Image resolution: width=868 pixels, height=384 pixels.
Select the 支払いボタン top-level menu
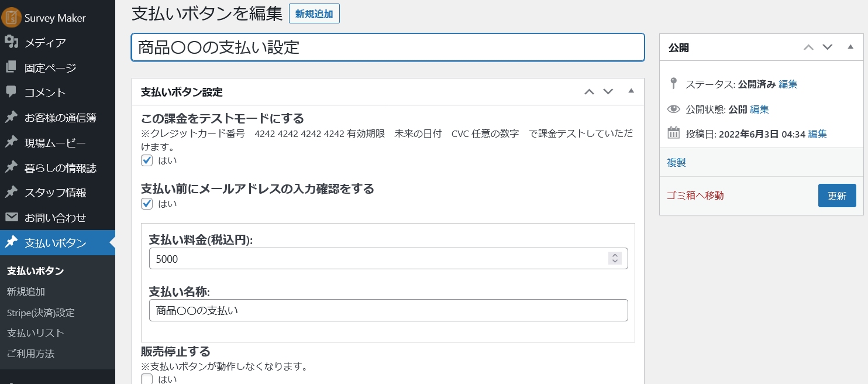(x=57, y=242)
